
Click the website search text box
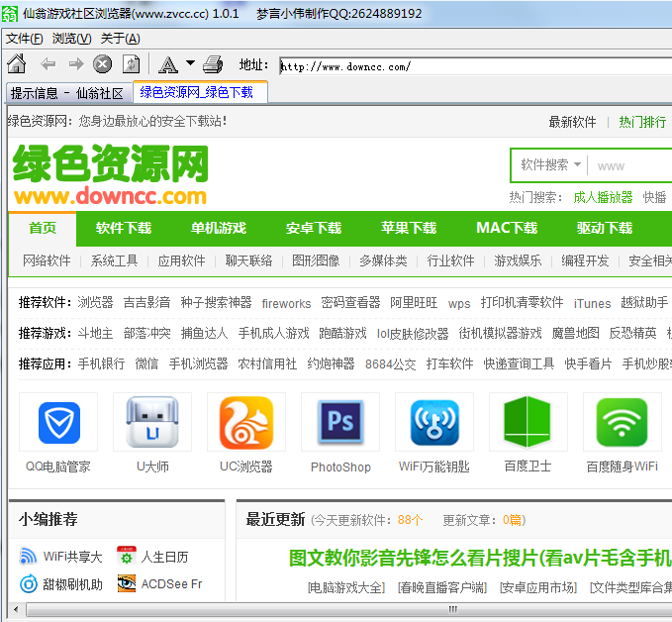(631, 165)
